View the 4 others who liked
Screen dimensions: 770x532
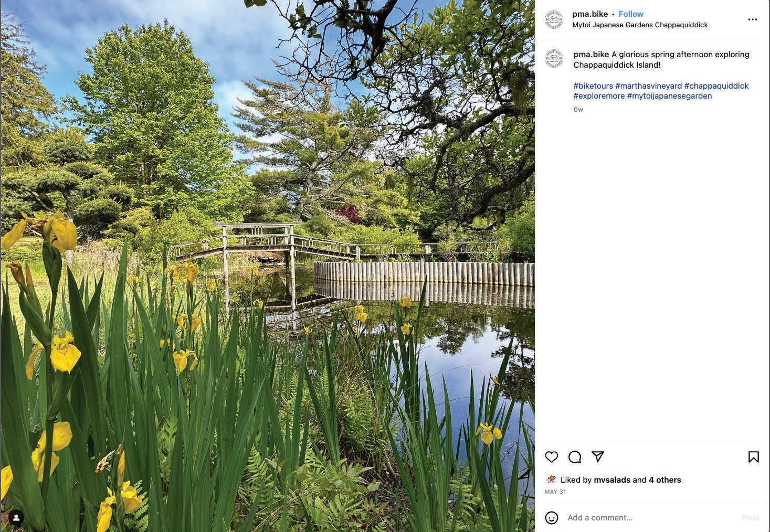click(664, 480)
